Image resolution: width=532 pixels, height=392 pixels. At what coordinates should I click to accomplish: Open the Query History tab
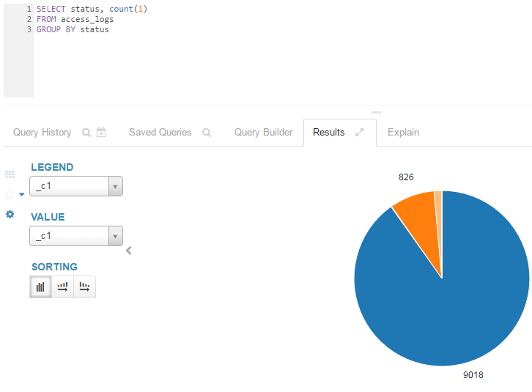(x=42, y=132)
